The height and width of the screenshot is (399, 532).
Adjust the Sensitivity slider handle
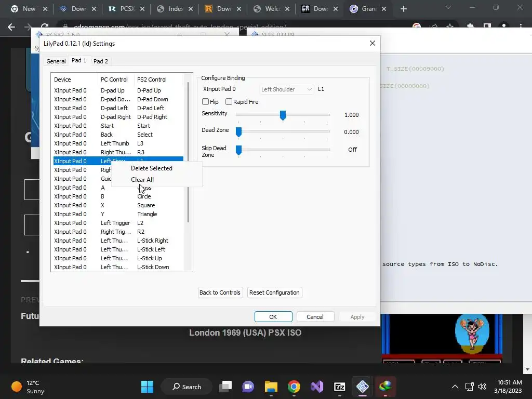point(283,115)
